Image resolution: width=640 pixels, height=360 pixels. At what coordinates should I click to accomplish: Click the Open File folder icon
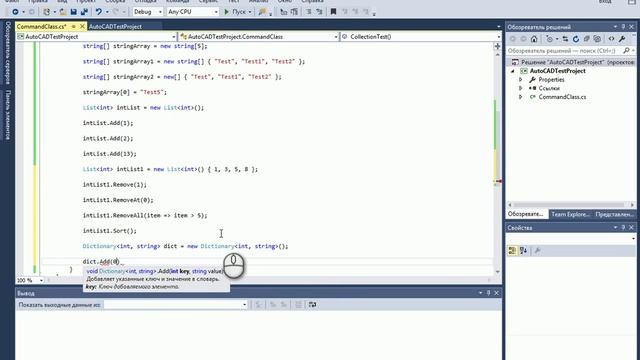coord(63,12)
